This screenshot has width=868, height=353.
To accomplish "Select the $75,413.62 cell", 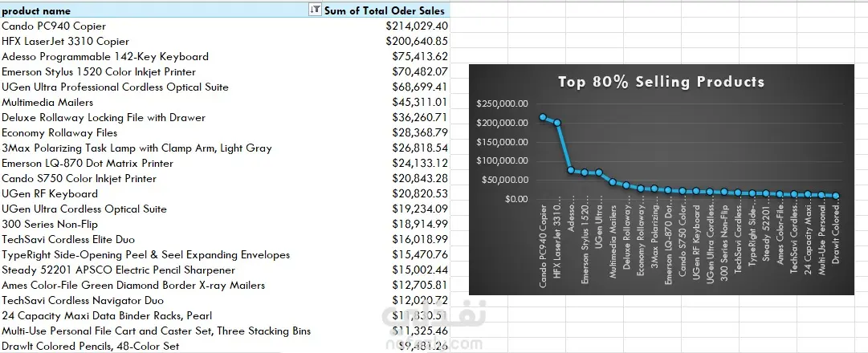I will 420,56.
